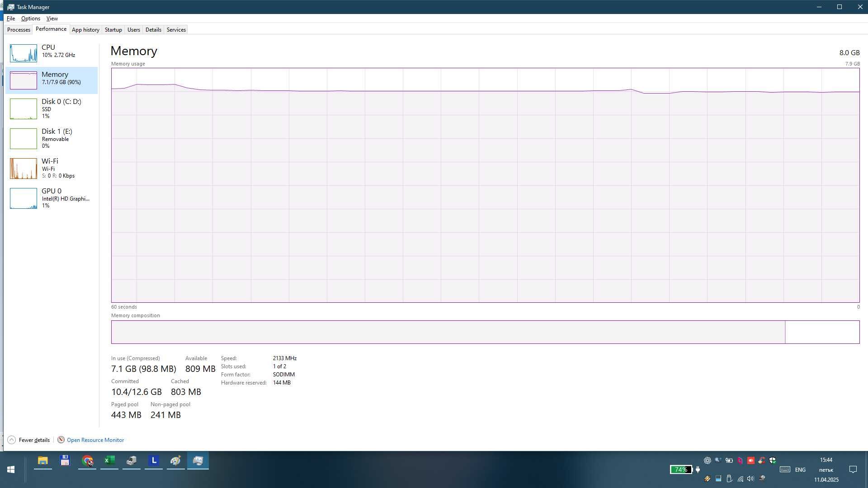Click the Open Resource Monitor link
This screenshot has height=488, width=868.
(95, 440)
